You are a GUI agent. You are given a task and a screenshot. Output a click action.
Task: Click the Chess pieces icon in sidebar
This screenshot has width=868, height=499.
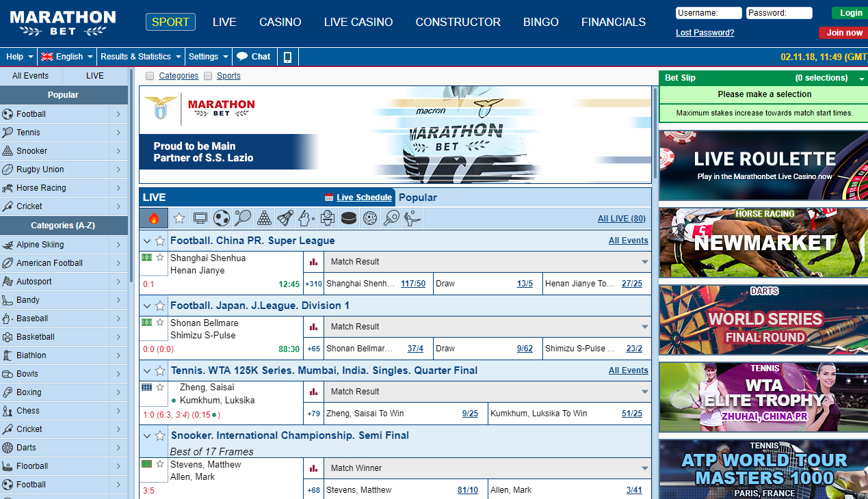point(8,411)
